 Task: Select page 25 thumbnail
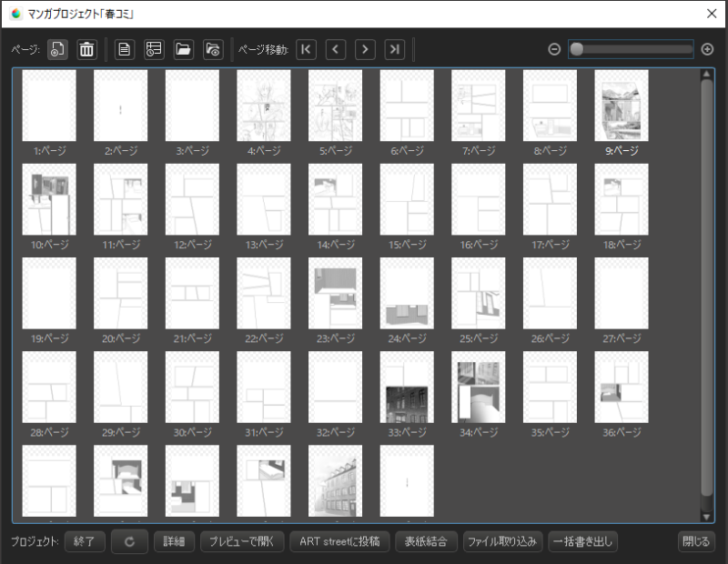pyautogui.click(x=479, y=293)
